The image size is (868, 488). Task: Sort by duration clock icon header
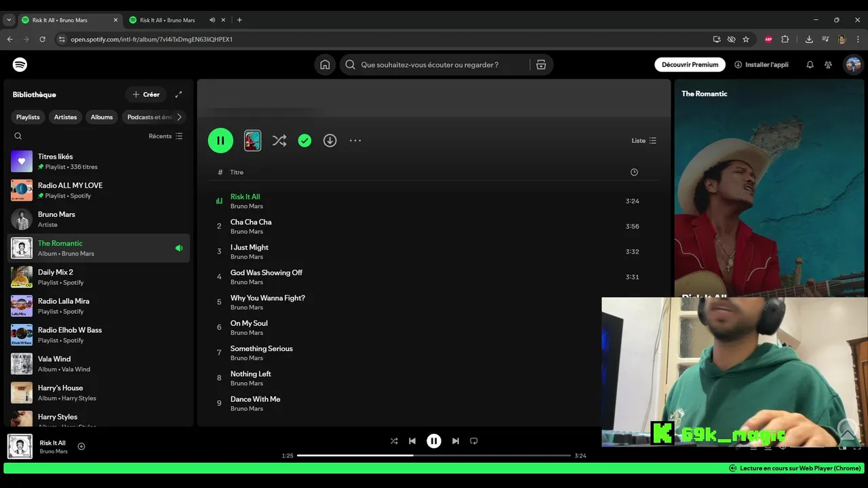pos(634,172)
